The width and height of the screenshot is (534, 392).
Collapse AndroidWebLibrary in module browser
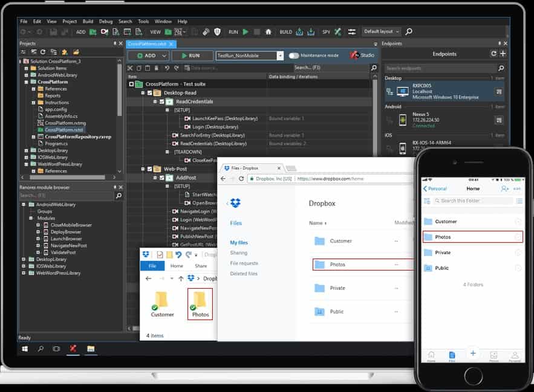[24, 205]
